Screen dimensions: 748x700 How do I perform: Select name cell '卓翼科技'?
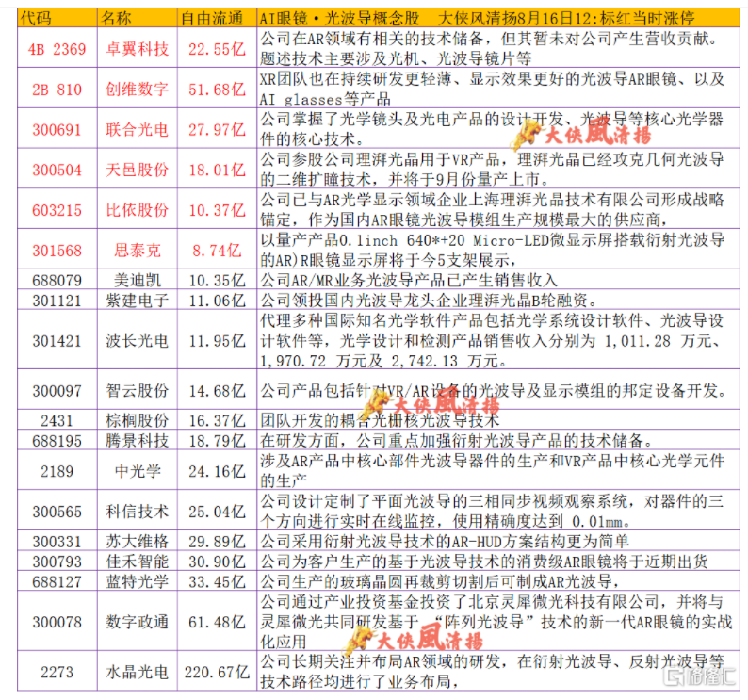point(138,48)
